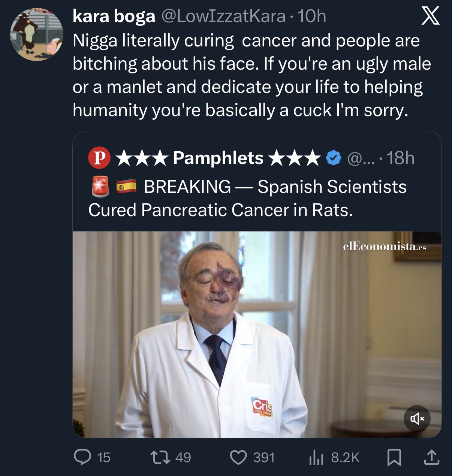Open the @LowIzzatKara handle

223,16
